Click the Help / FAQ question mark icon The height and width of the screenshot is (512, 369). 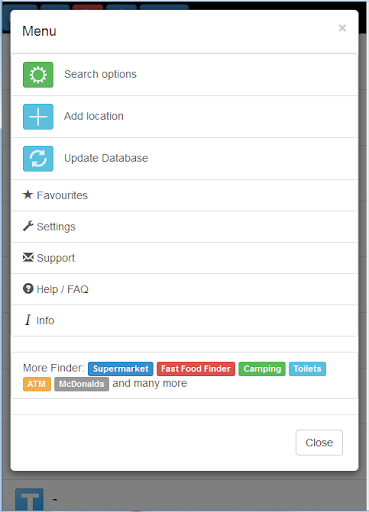coord(28,289)
